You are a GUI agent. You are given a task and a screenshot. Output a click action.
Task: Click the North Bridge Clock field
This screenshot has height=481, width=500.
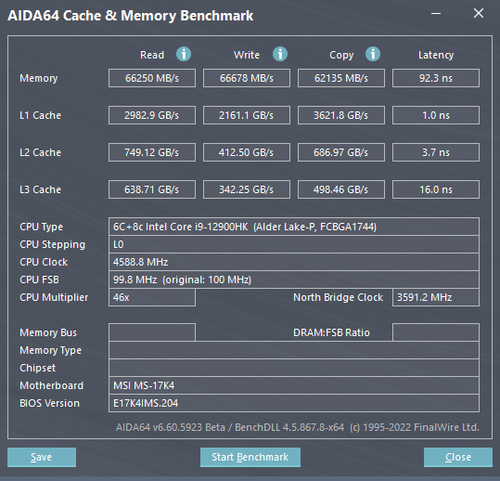436,297
